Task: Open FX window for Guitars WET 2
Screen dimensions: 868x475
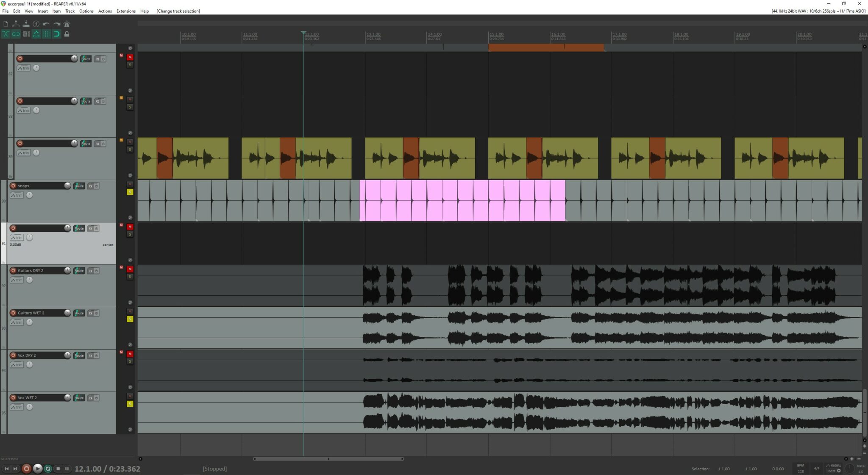Action: [90, 313]
